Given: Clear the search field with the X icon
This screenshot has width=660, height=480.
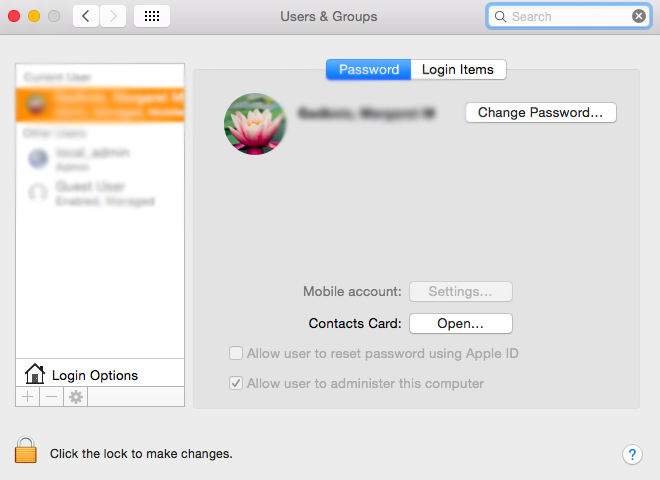Looking at the screenshot, I should click(638, 16).
